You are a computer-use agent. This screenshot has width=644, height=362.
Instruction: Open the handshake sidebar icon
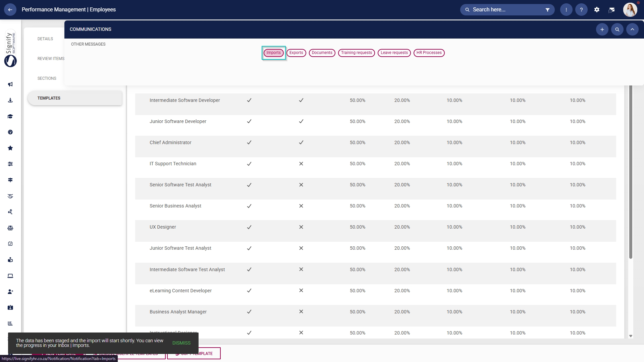10,196
